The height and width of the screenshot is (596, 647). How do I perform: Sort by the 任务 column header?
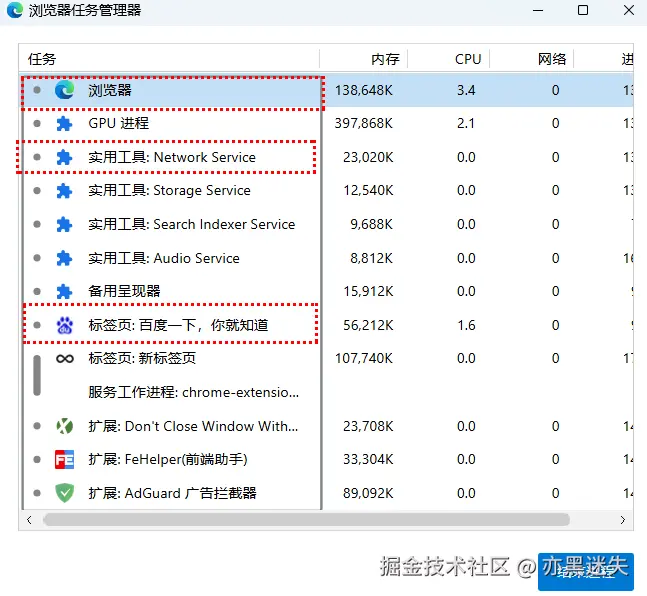[169, 59]
